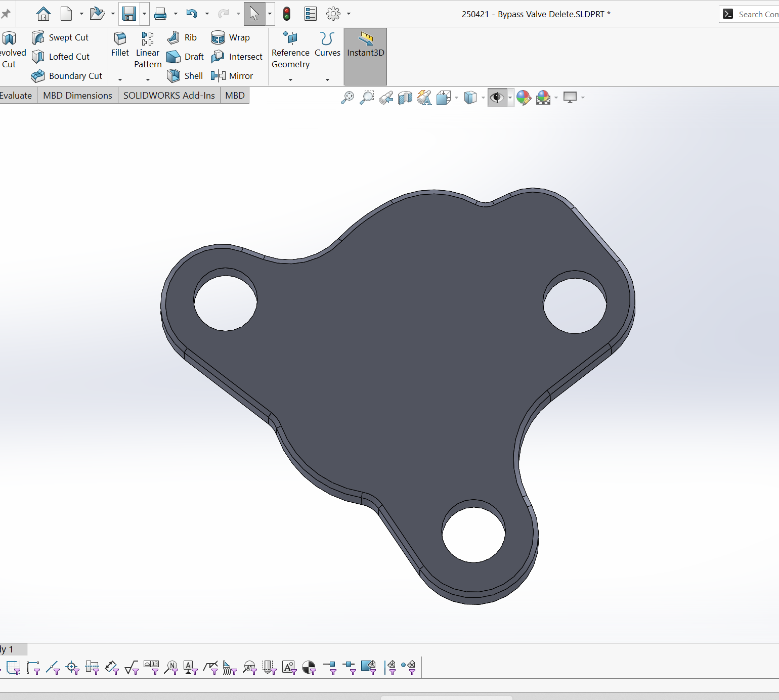Expand the Curves dropdown arrow
This screenshot has width=779, height=700.
coord(327,79)
